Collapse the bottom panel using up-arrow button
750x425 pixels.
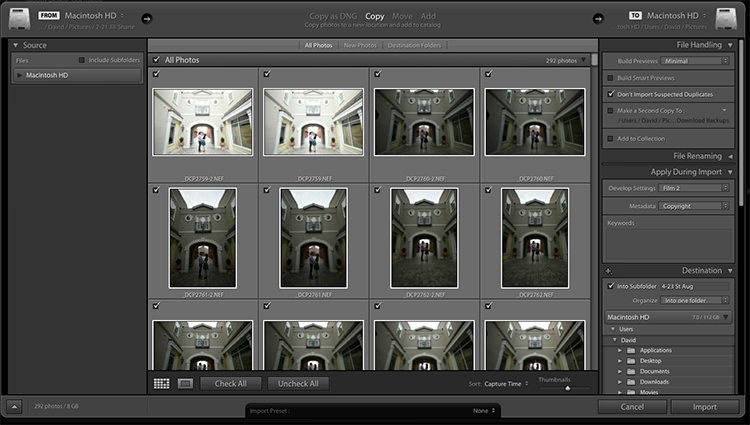(14, 407)
